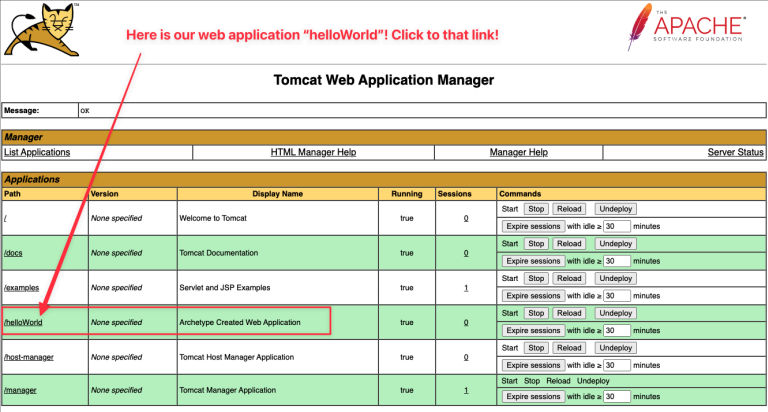Reload the /examples application
This screenshot has width=768, height=412.
569,278
